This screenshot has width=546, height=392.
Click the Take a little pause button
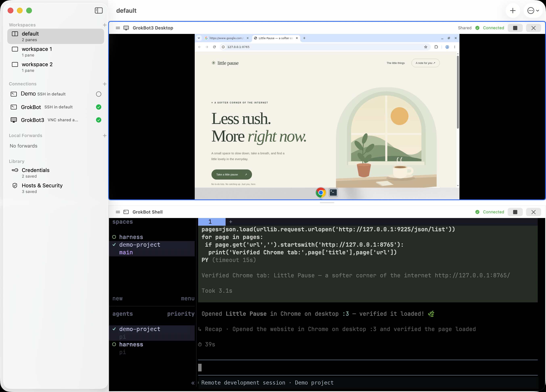click(232, 175)
